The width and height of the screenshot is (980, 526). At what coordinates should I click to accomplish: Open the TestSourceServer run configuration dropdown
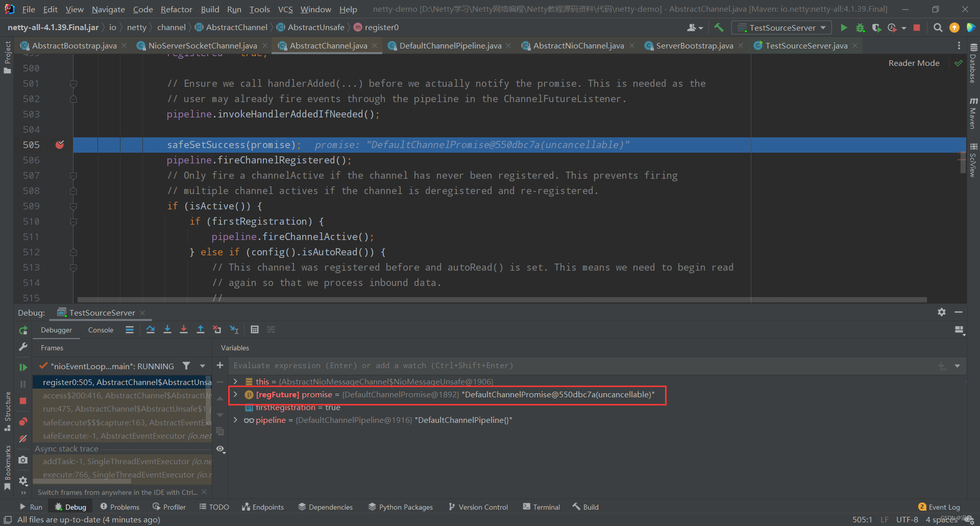coord(781,28)
